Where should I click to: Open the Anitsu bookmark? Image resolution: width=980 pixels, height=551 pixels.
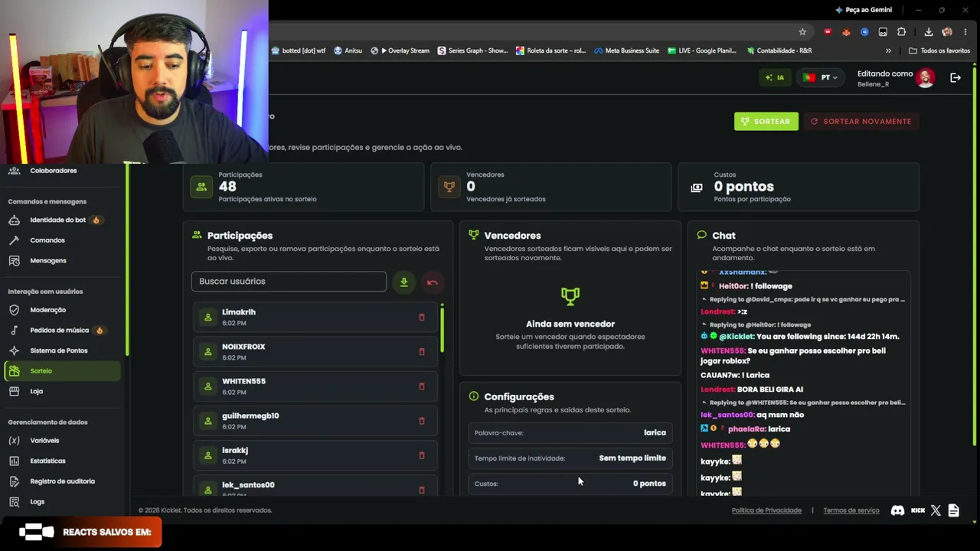coord(348,51)
